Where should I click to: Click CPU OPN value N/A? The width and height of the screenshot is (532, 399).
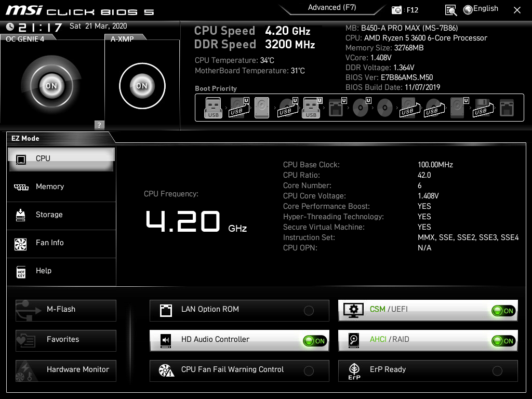click(x=424, y=248)
